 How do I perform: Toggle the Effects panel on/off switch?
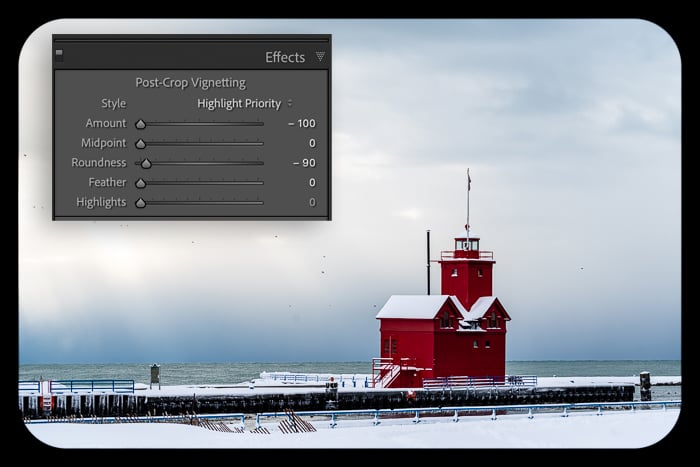click(59, 56)
